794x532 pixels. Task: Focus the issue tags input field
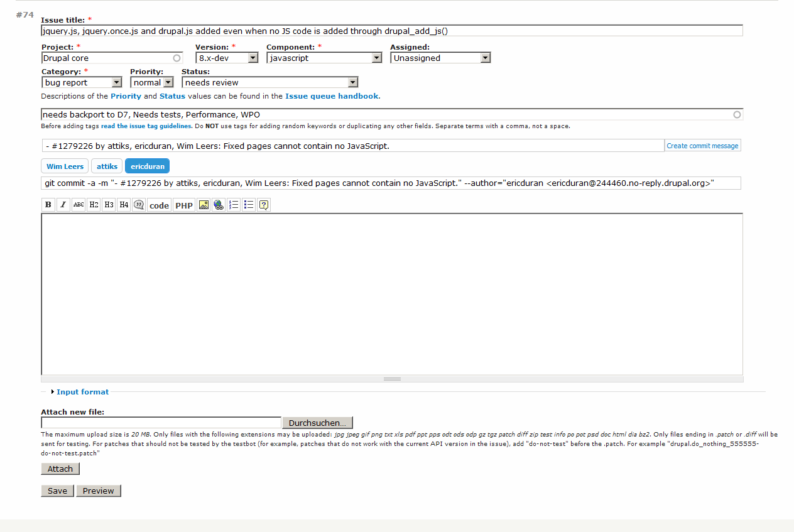pos(392,114)
